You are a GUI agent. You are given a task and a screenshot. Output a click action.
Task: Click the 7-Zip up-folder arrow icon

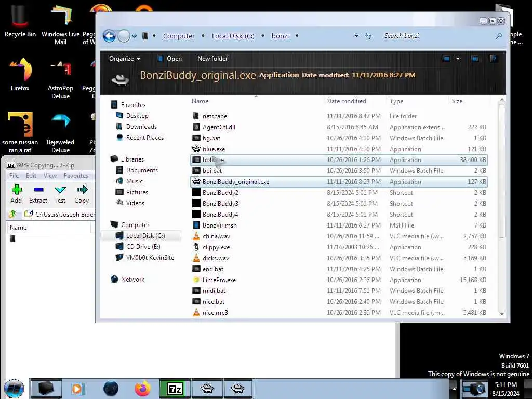pos(12,214)
